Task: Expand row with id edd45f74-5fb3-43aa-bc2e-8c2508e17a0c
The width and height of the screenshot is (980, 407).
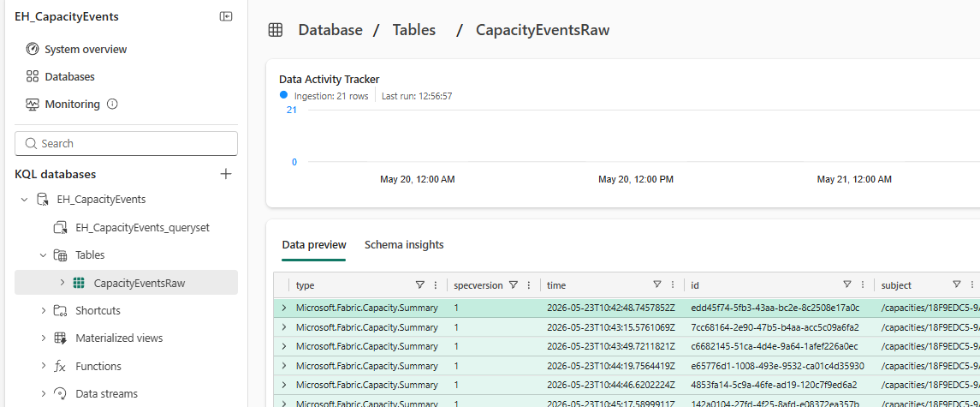Action: (284, 308)
